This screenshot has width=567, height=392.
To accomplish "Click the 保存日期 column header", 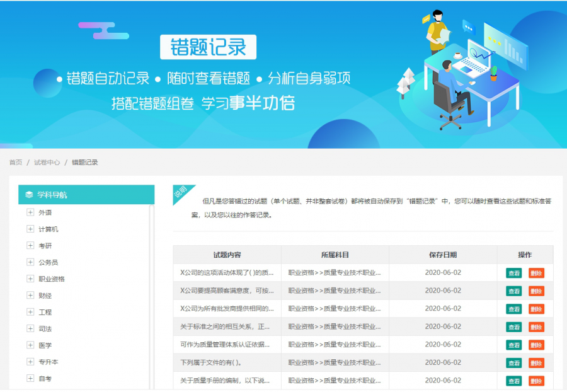I will 443,255.
